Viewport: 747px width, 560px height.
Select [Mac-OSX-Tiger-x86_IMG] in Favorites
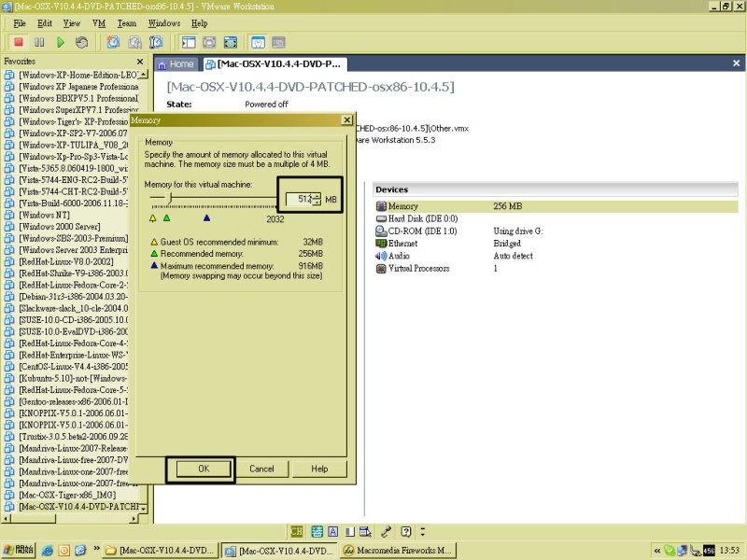[x=60, y=495]
